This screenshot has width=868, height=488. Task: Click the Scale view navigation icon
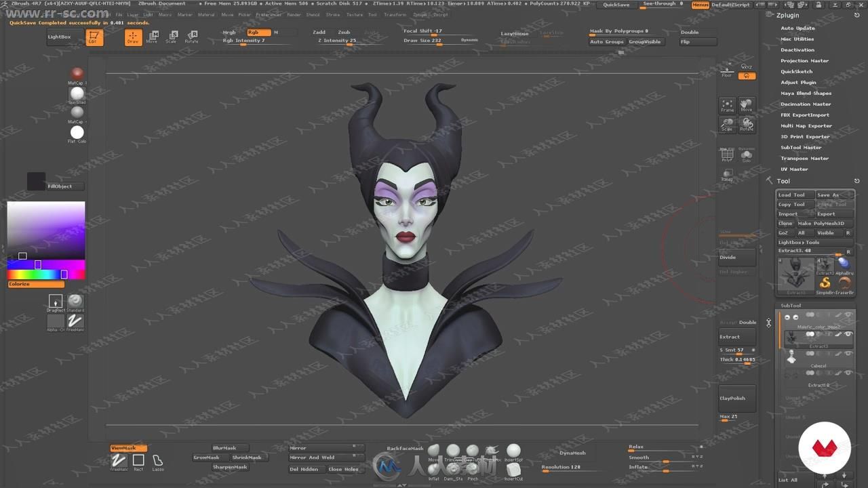(x=727, y=124)
